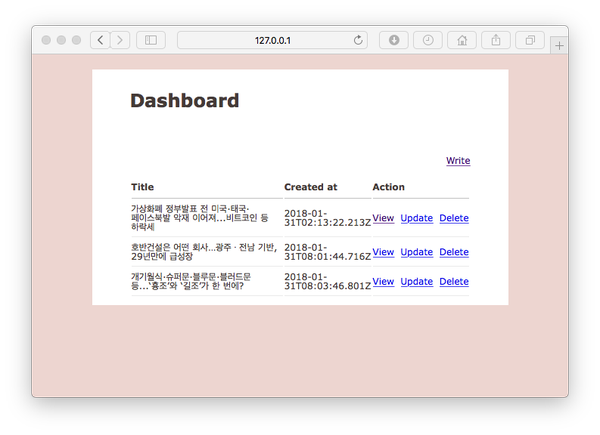The width and height of the screenshot is (600, 435).
Task: Update the post created at 08:01:44.716Z
Action: tap(417, 252)
